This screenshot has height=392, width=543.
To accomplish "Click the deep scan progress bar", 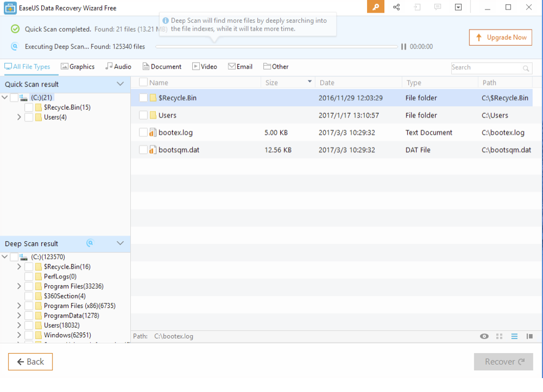I will [x=276, y=47].
